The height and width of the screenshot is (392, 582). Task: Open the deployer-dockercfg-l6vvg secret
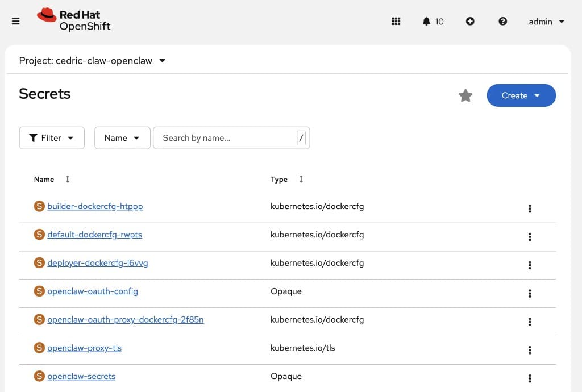(x=98, y=262)
